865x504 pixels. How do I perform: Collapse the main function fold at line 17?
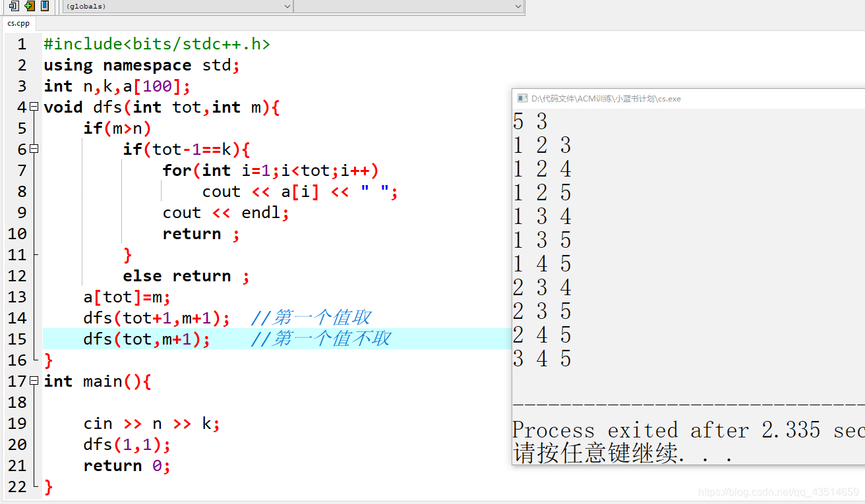pos(34,381)
